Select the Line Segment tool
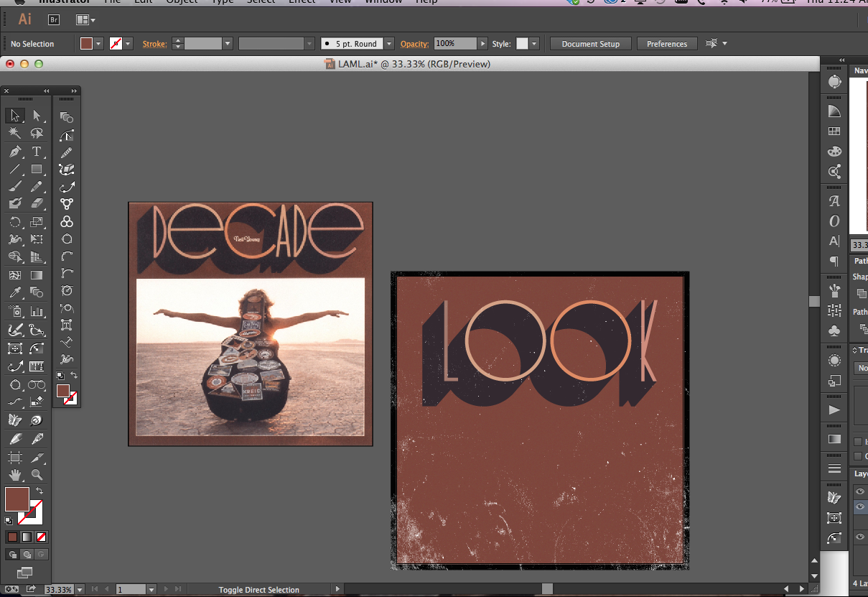 coord(15,170)
